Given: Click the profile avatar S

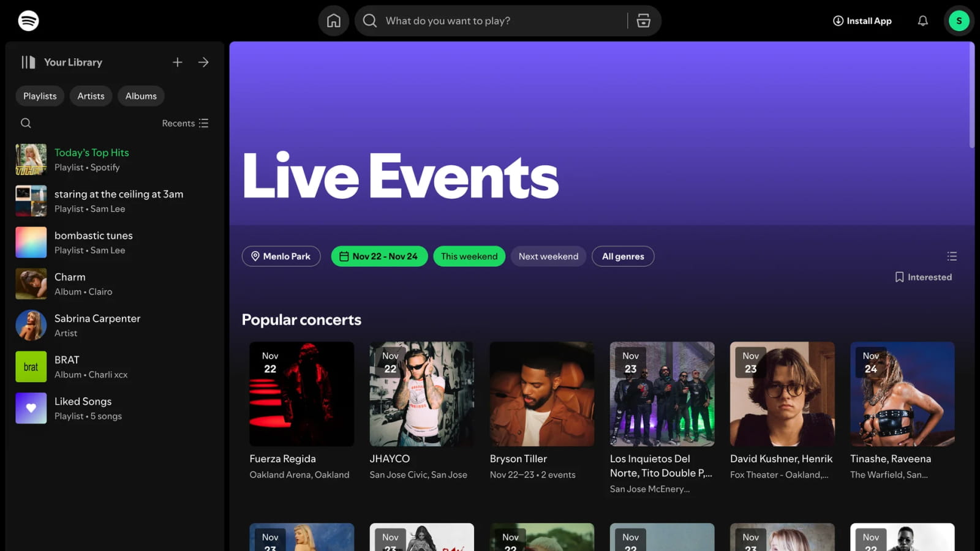Looking at the screenshot, I should point(959,20).
